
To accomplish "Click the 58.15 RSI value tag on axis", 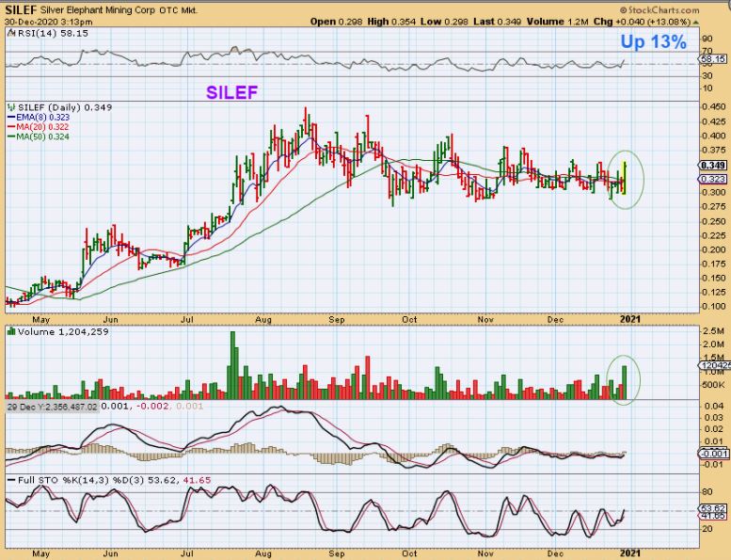I will [713, 58].
